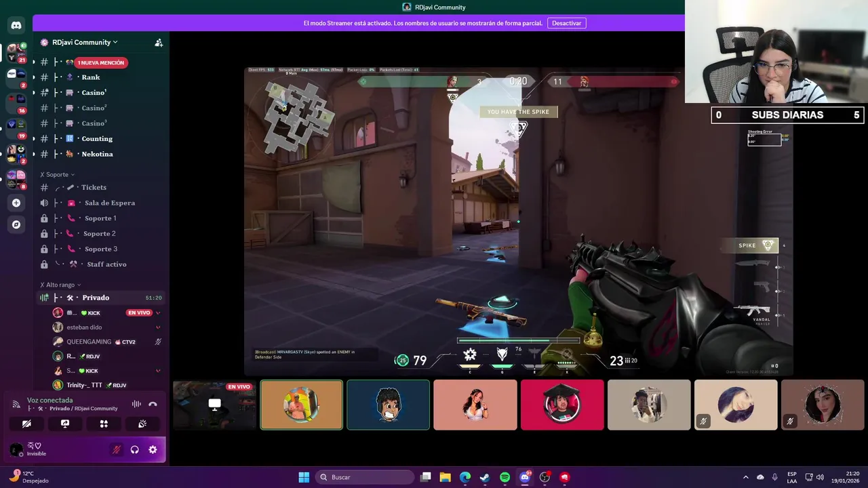Viewport: 868px width, 488px height.
Task: Open Windows Start menu
Action: 304,477
